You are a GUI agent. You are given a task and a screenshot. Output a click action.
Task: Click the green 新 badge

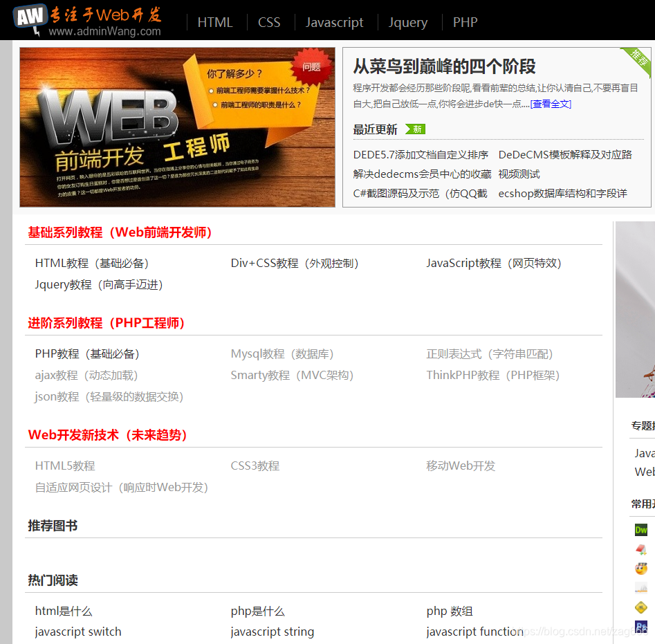click(415, 129)
